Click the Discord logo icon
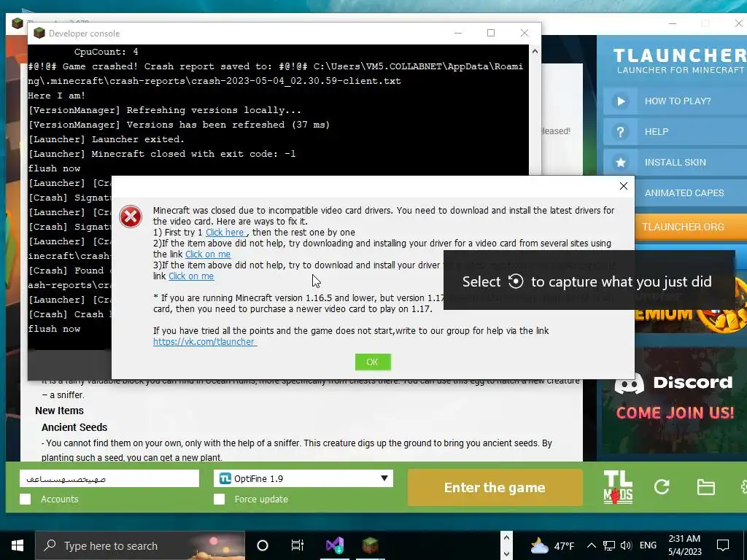The height and width of the screenshot is (560, 747). [630, 384]
